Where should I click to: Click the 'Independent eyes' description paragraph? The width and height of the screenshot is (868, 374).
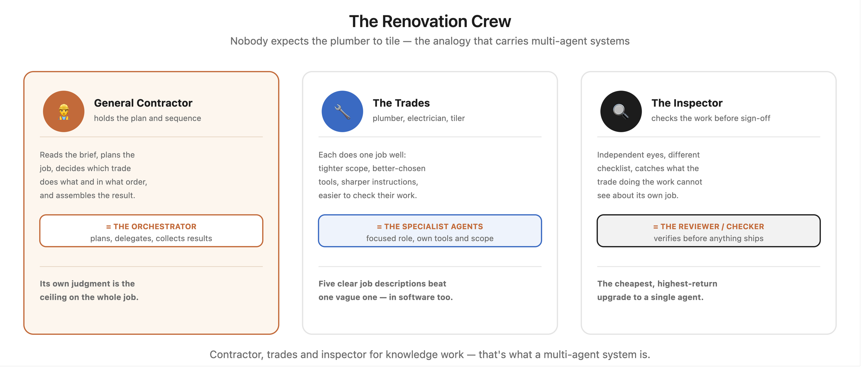point(649,175)
